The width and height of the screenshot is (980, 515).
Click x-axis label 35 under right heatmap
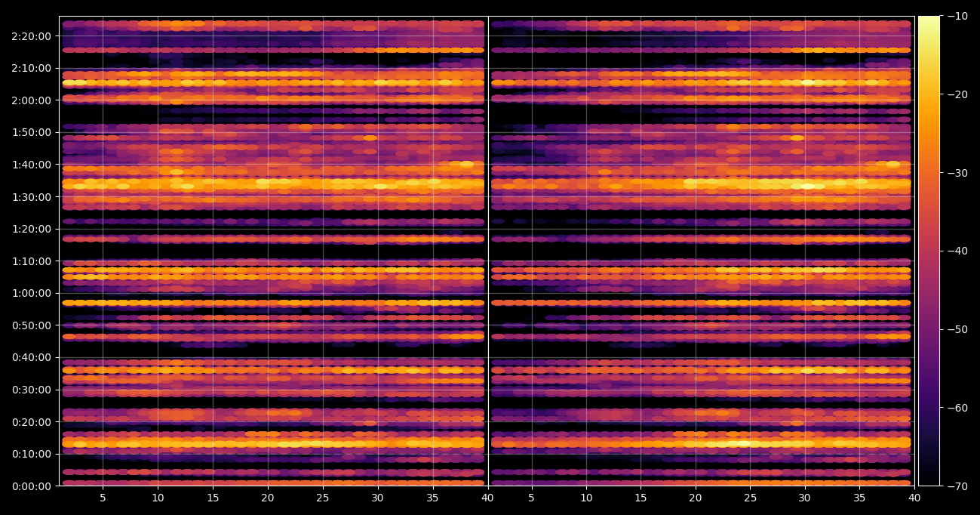(x=859, y=498)
